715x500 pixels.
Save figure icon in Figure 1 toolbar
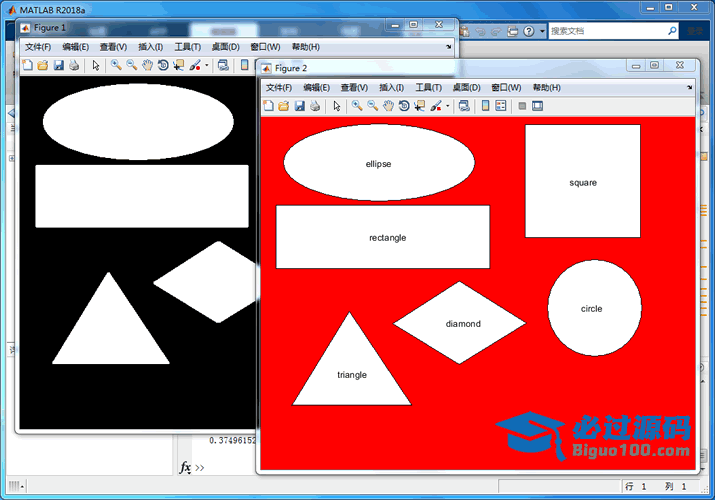pyautogui.click(x=58, y=65)
